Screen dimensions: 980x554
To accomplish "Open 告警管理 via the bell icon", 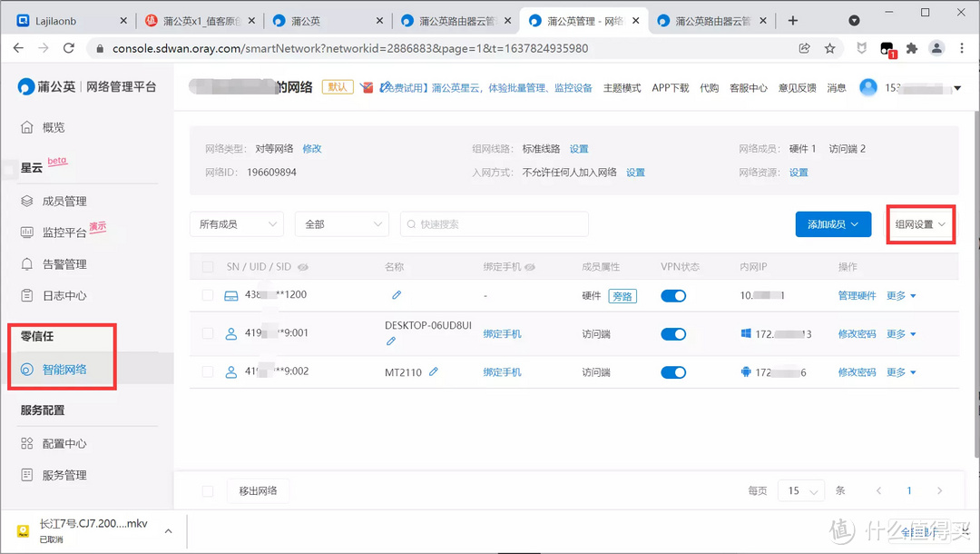I will 57,263.
